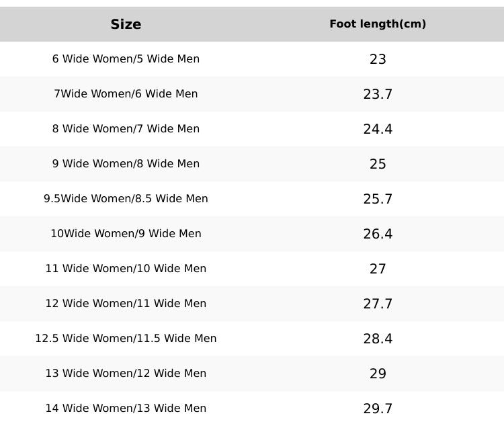The height and width of the screenshot is (426, 504).
Task: Click the 26.4 foot length cell
Action: 378,234
